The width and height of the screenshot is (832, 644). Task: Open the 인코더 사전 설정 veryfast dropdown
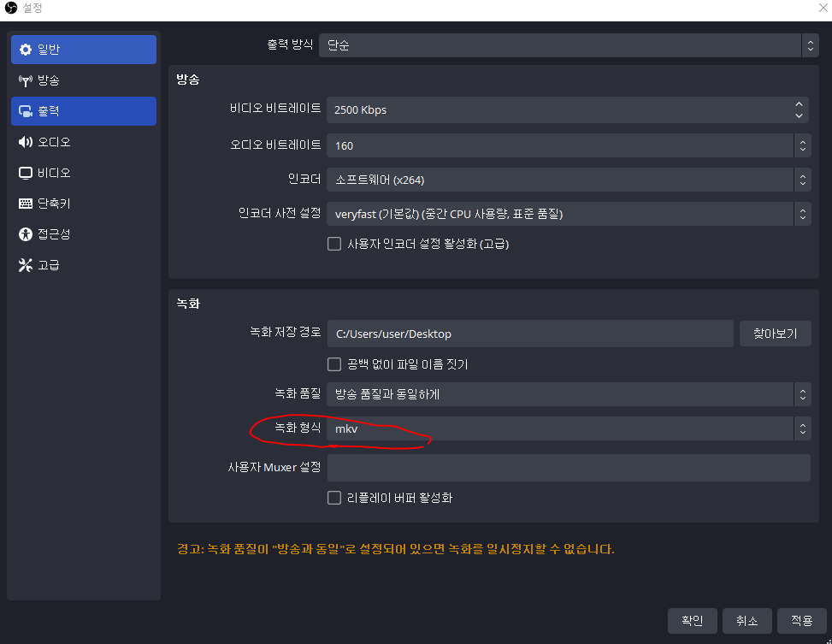(569, 214)
